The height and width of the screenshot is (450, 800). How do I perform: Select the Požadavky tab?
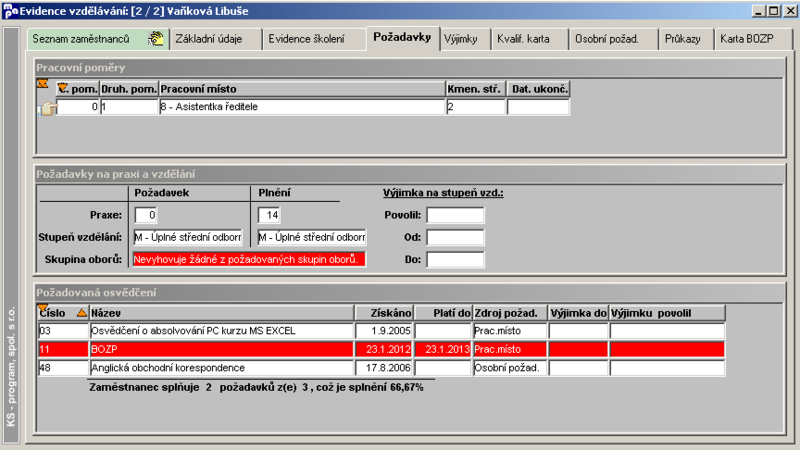pos(402,37)
